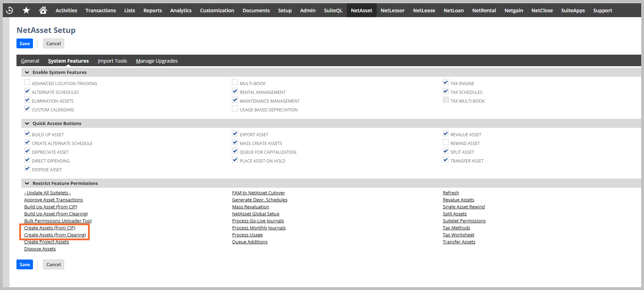Click the top Save button
The width and height of the screenshot is (644, 290).
tap(25, 43)
